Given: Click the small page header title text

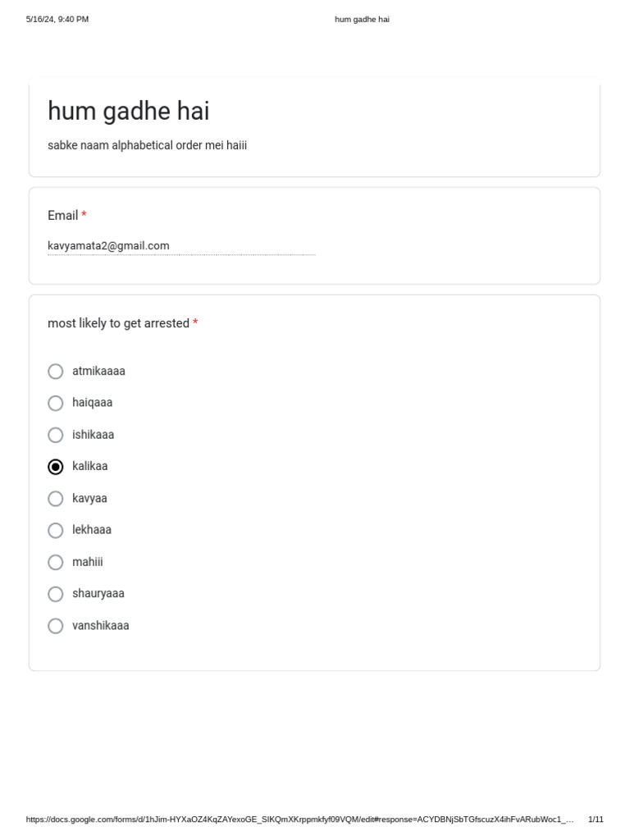Looking at the screenshot, I should pos(362,19).
